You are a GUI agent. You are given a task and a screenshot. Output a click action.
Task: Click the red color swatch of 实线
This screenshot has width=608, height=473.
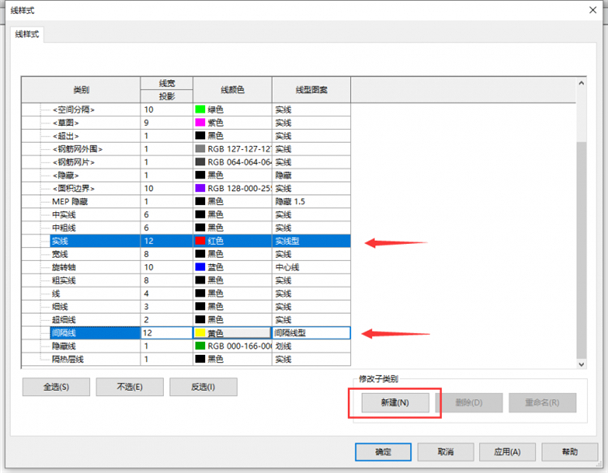point(200,241)
